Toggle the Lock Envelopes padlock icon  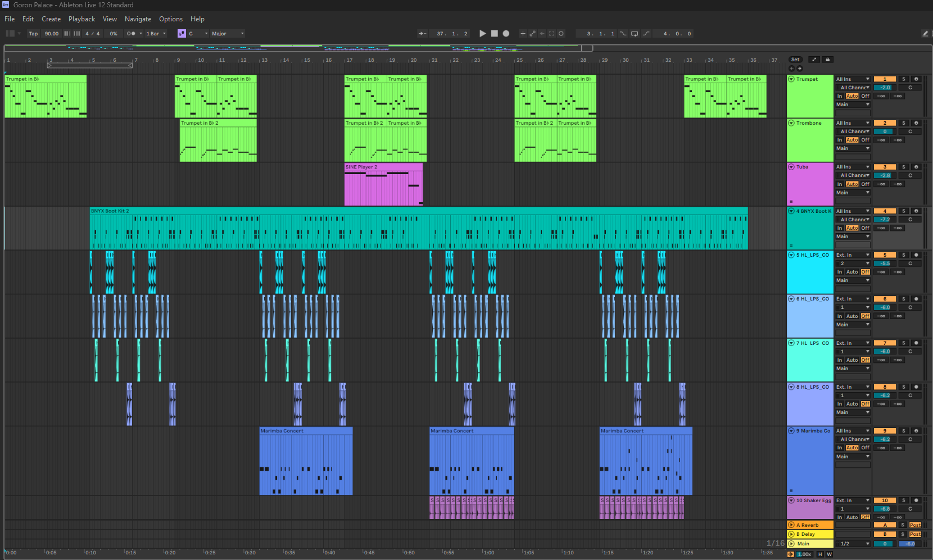[x=827, y=60]
